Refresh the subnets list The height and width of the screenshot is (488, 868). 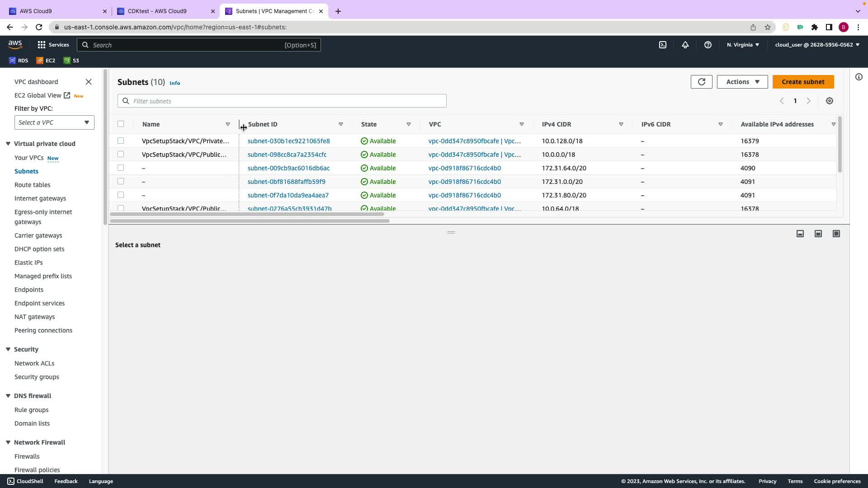pyautogui.click(x=701, y=82)
